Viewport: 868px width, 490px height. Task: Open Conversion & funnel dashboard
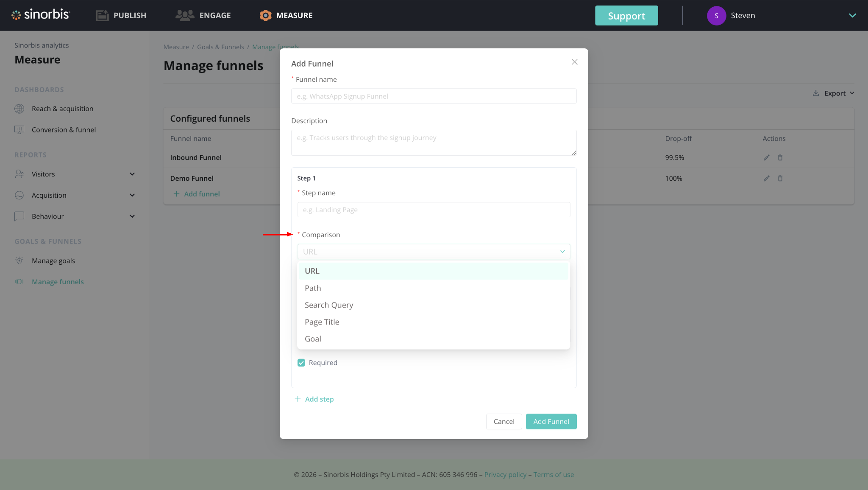tap(64, 130)
